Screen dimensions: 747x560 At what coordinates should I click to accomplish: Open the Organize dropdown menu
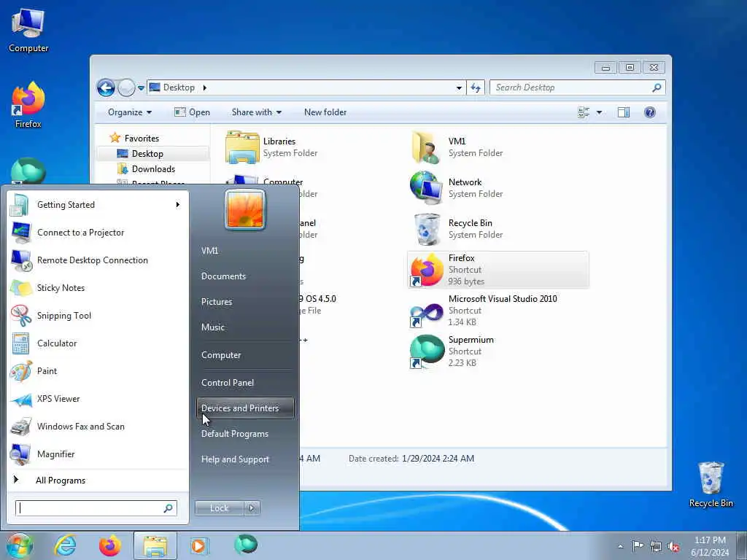pyautogui.click(x=130, y=112)
